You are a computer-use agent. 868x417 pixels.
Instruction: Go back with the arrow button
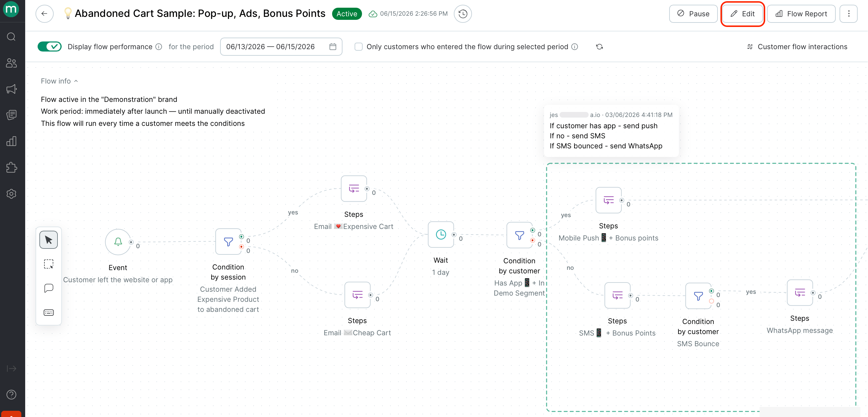tap(44, 14)
